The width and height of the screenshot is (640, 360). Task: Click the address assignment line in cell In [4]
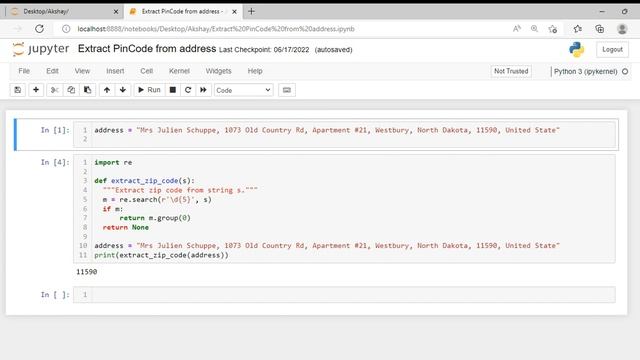327,246
